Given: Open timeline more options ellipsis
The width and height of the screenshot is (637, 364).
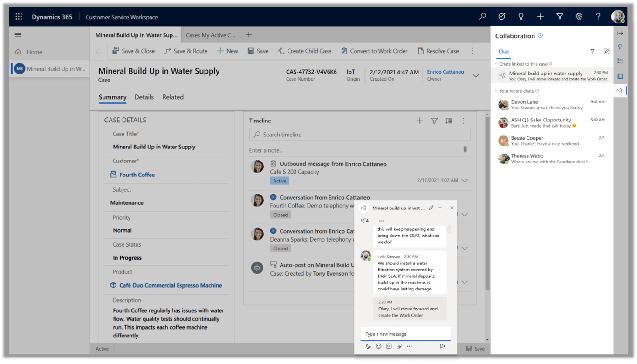Looking at the screenshot, I should (463, 121).
